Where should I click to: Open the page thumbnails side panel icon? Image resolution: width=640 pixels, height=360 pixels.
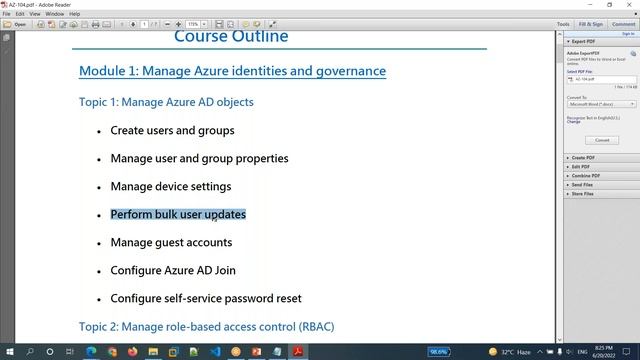6,38
